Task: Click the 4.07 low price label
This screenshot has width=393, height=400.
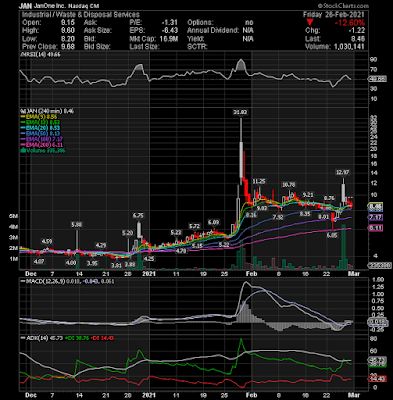Action: (39, 262)
